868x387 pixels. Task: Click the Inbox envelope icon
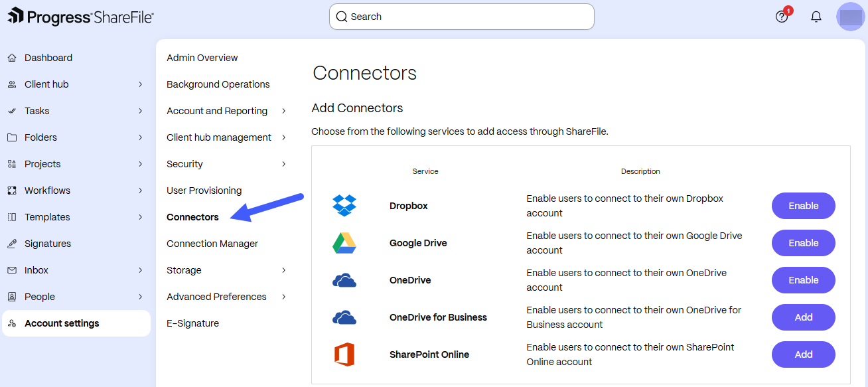coord(12,270)
